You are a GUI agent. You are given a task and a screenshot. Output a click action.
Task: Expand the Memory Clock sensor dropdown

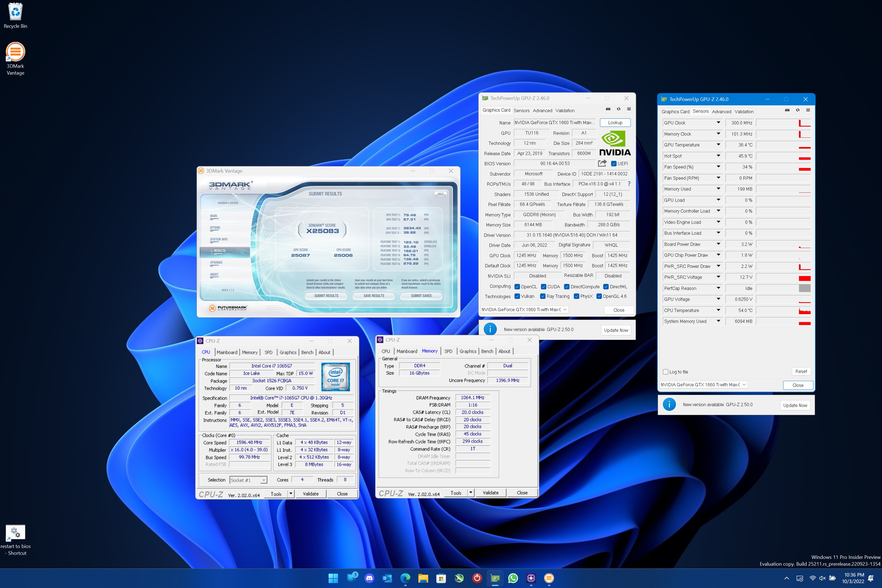pyautogui.click(x=718, y=133)
